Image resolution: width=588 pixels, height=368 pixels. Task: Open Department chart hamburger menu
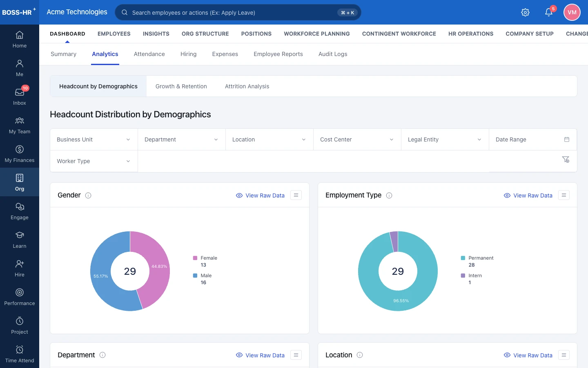tap(296, 355)
